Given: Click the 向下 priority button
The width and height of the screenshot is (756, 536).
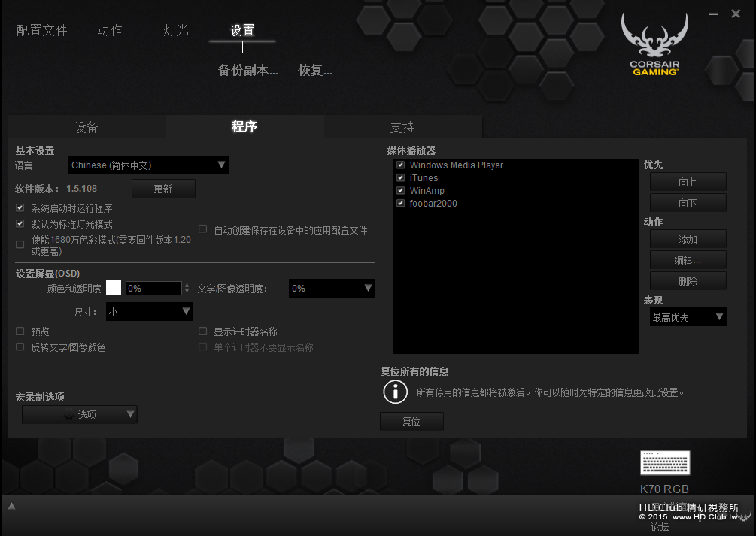Looking at the screenshot, I should (x=688, y=203).
